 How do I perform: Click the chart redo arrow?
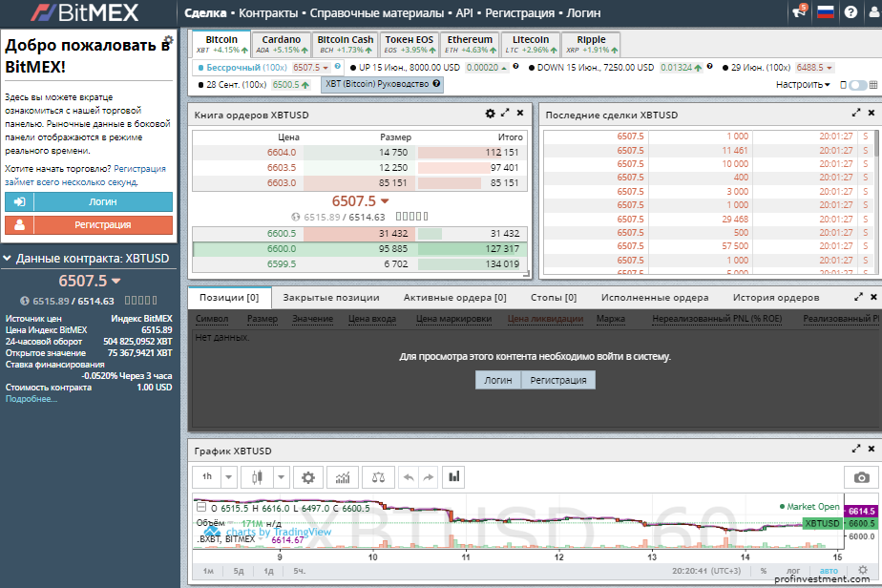point(429,477)
